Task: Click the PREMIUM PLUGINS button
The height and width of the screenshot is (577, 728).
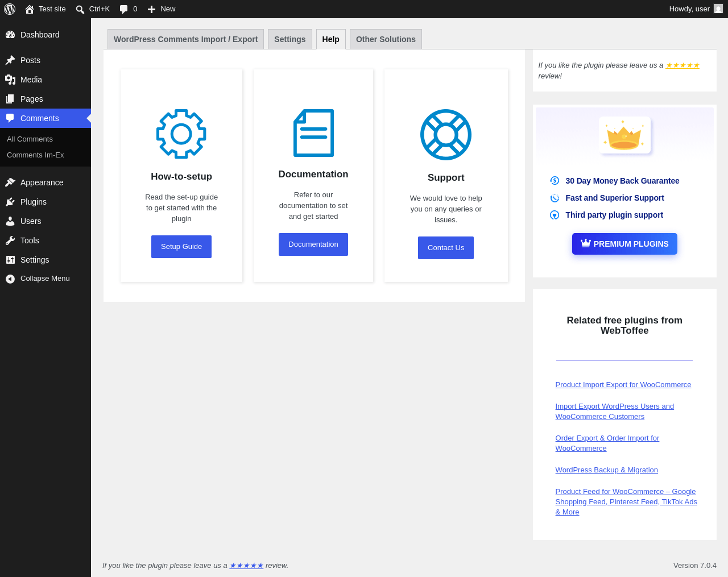Action: point(624,244)
